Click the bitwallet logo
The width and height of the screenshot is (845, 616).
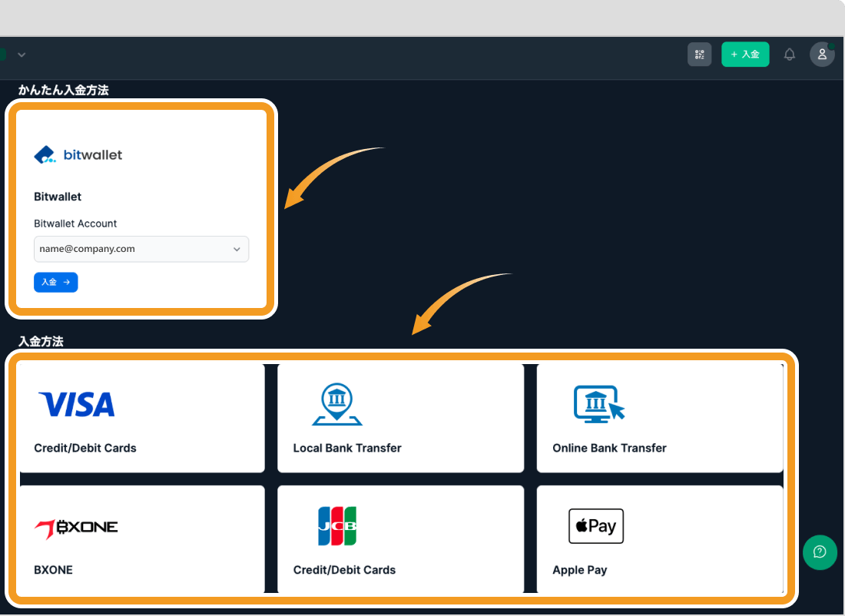coord(78,154)
